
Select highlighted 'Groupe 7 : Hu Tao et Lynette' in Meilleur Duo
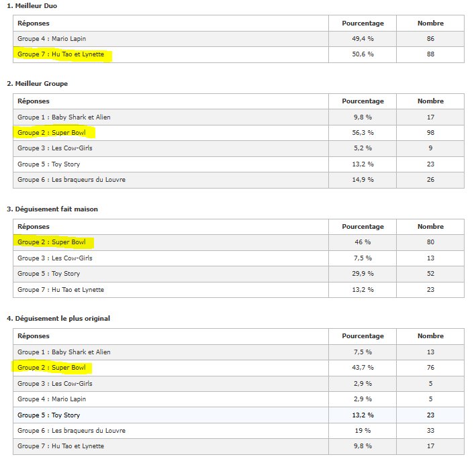61,54
